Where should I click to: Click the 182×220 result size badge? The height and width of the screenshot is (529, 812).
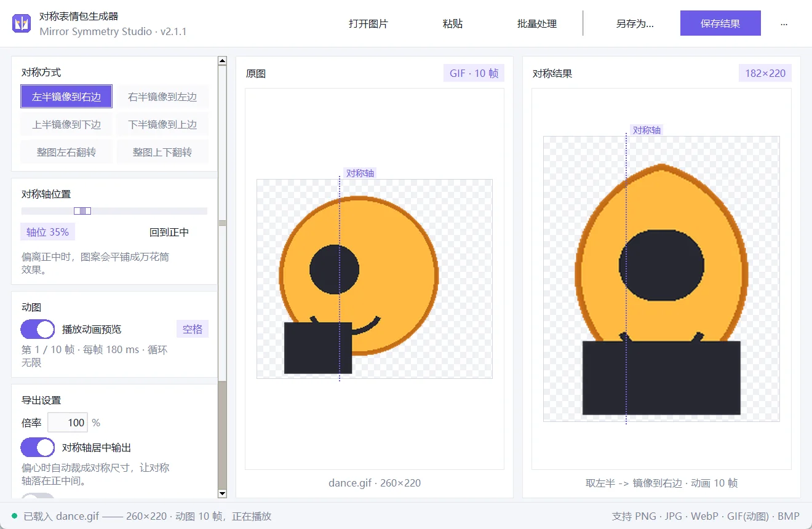click(765, 73)
